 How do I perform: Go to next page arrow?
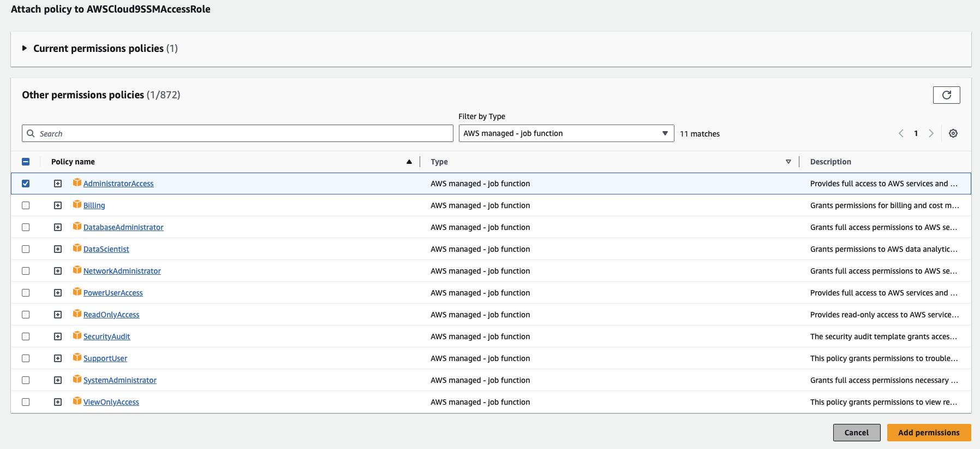pos(931,133)
